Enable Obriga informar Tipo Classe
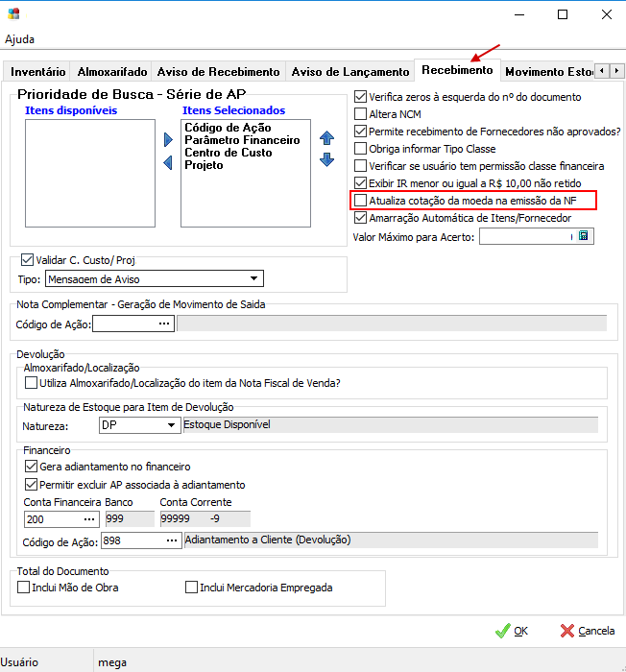Screen dimensions: 626x672 tap(361, 148)
